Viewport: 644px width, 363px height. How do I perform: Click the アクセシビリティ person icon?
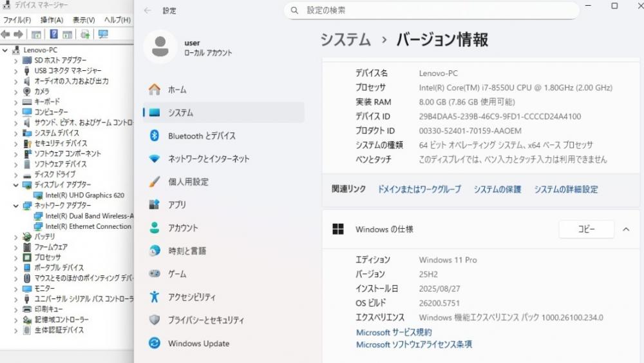point(155,297)
